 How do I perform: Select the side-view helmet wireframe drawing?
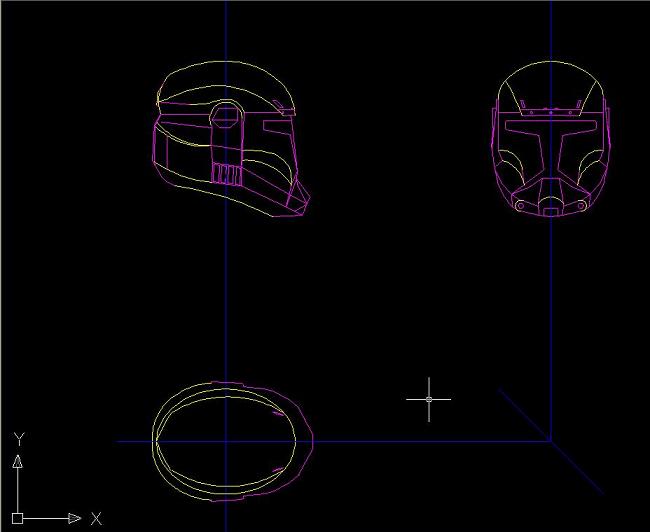coord(232,139)
